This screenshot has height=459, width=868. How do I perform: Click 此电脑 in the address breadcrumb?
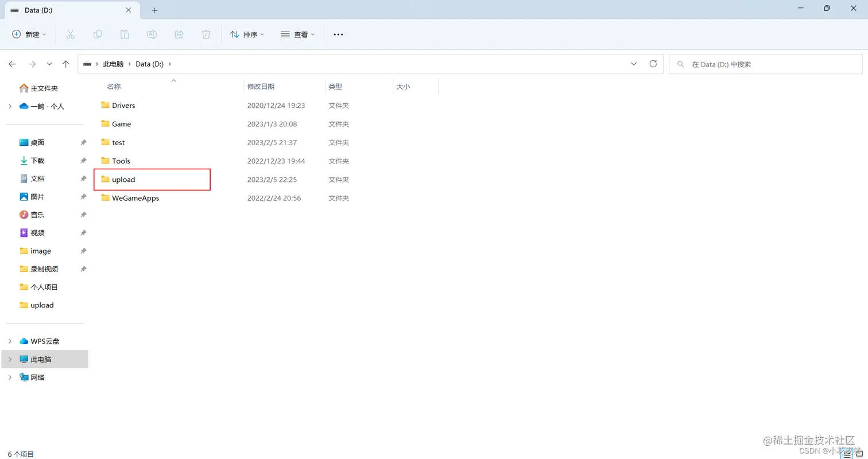(x=113, y=64)
